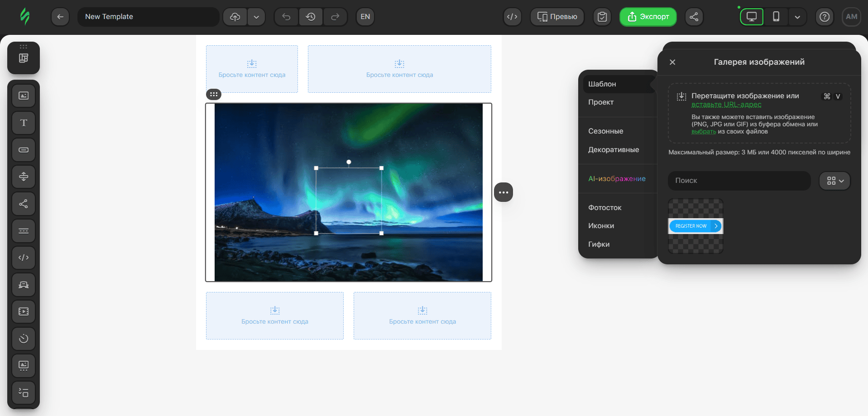Open gallery grid view dropdown

pyautogui.click(x=835, y=181)
